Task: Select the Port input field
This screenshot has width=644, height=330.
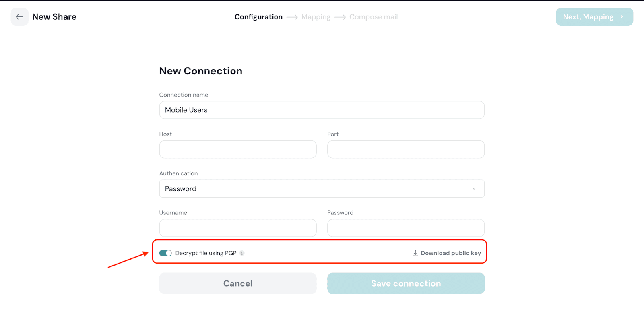Action: coord(406,149)
